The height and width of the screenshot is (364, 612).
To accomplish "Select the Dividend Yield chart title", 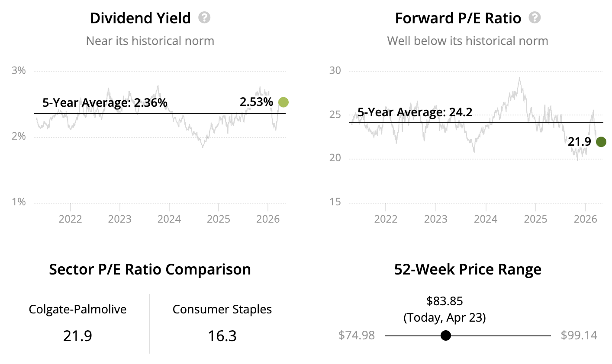I will [x=140, y=18].
